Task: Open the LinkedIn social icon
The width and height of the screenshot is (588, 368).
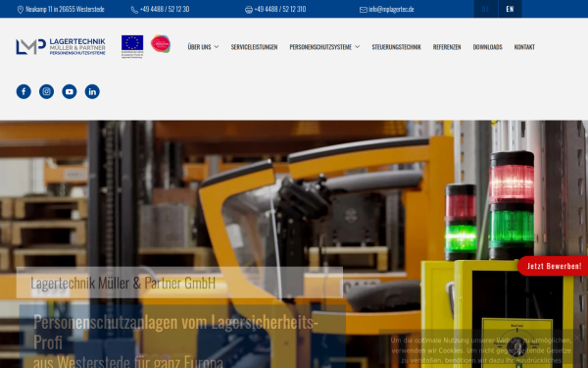Action: (92, 91)
